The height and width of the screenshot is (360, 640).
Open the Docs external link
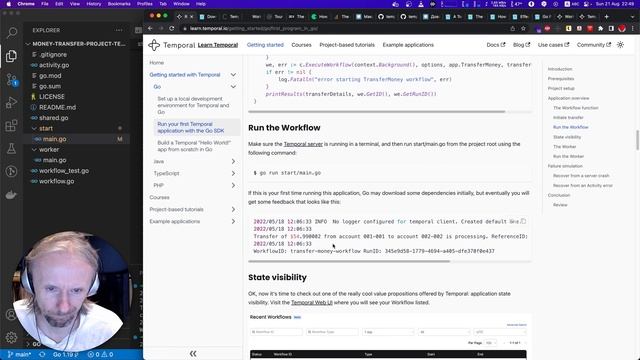pyautogui.click(x=496, y=45)
